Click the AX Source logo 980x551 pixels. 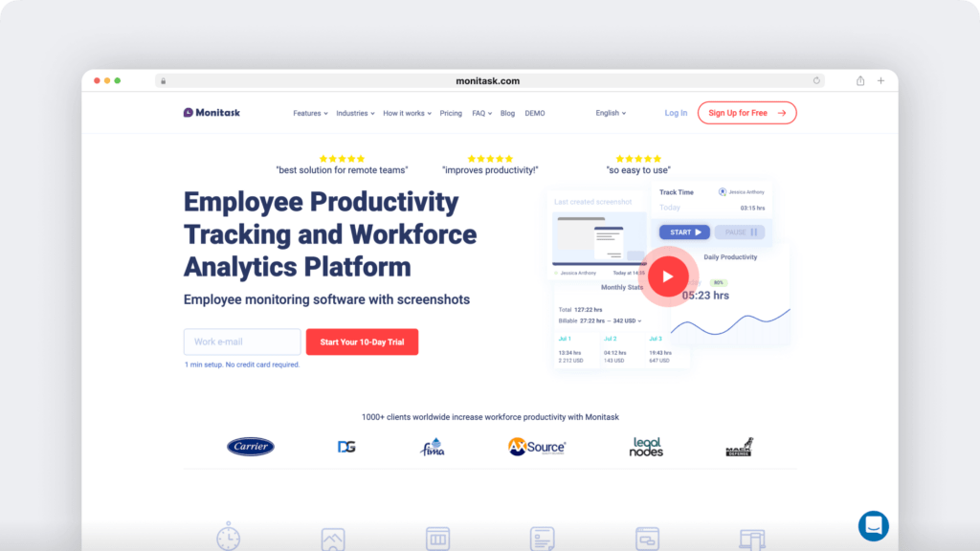537,447
